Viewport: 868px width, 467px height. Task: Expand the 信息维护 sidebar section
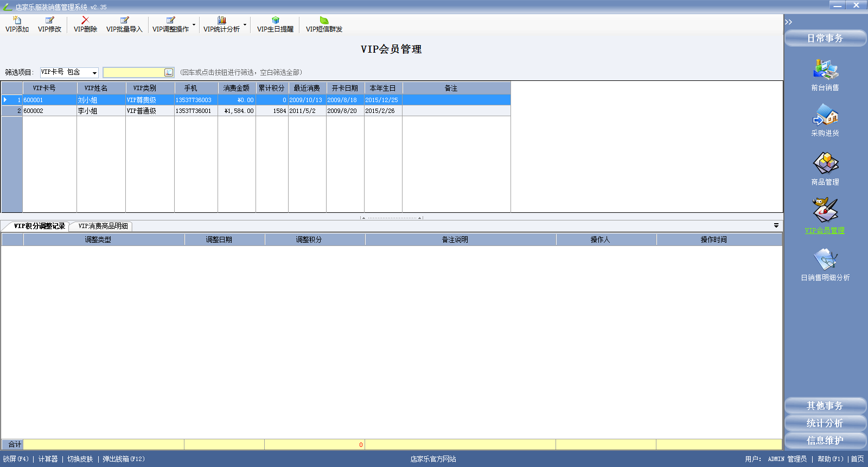[825, 440]
